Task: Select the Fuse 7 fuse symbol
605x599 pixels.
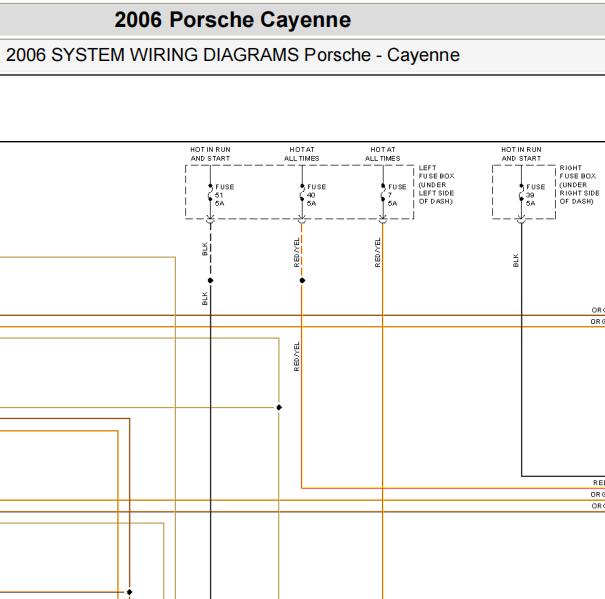Action: (383, 193)
